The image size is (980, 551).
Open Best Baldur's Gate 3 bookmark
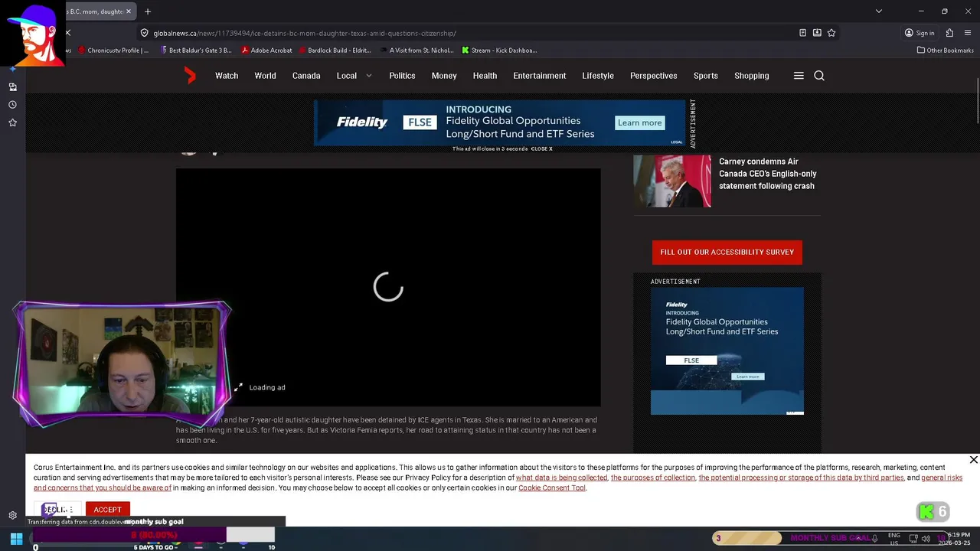[x=195, y=51]
